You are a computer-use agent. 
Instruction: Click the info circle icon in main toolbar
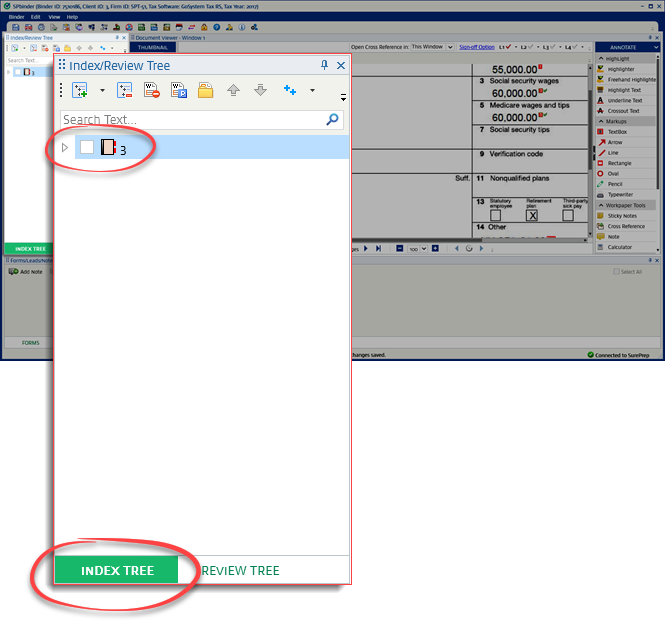(x=242, y=27)
